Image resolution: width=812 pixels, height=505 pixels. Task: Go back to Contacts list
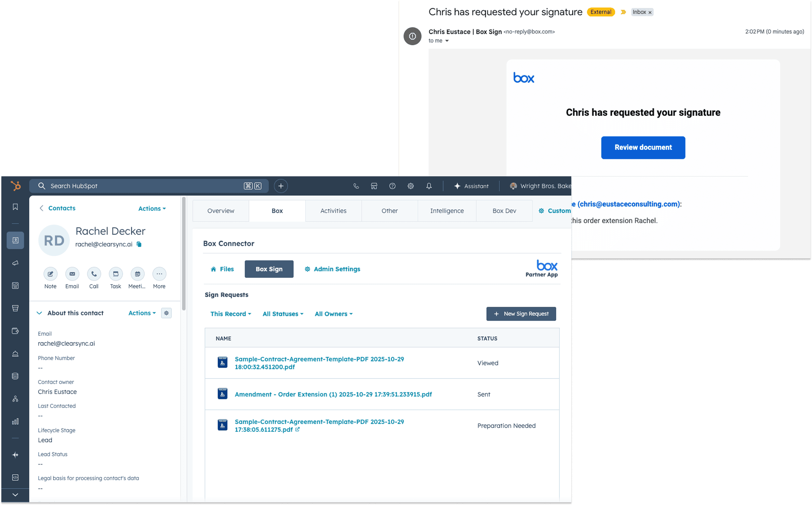[x=57, y=208]
